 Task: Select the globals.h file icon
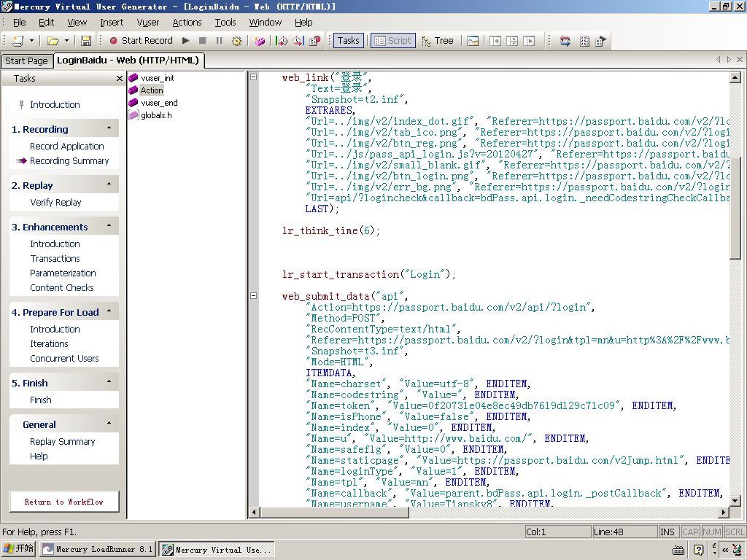point(133,115)
